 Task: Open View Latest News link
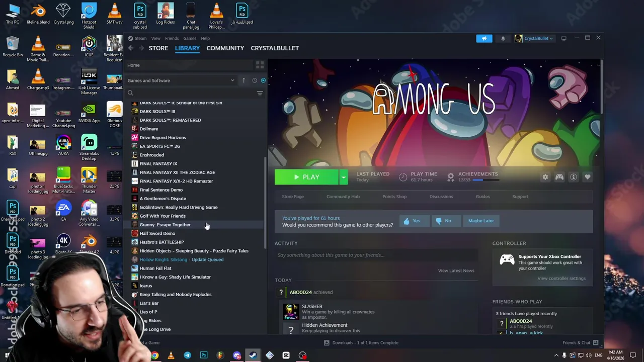pos(456,270)
